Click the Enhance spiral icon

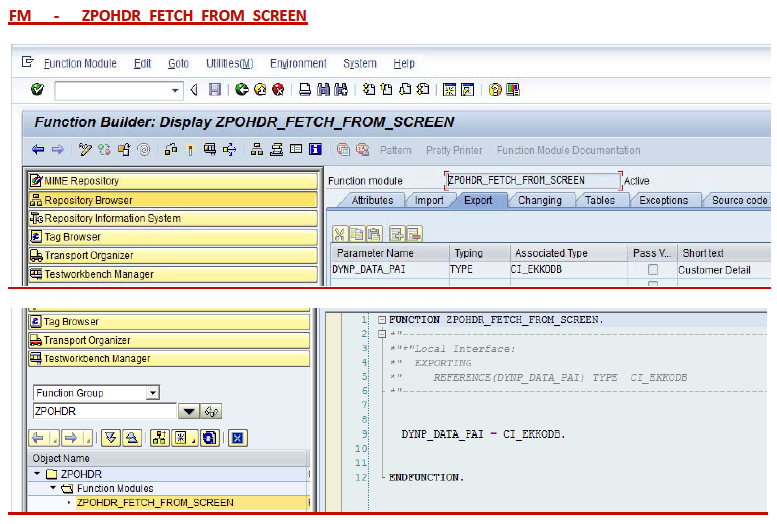[144, 149]
